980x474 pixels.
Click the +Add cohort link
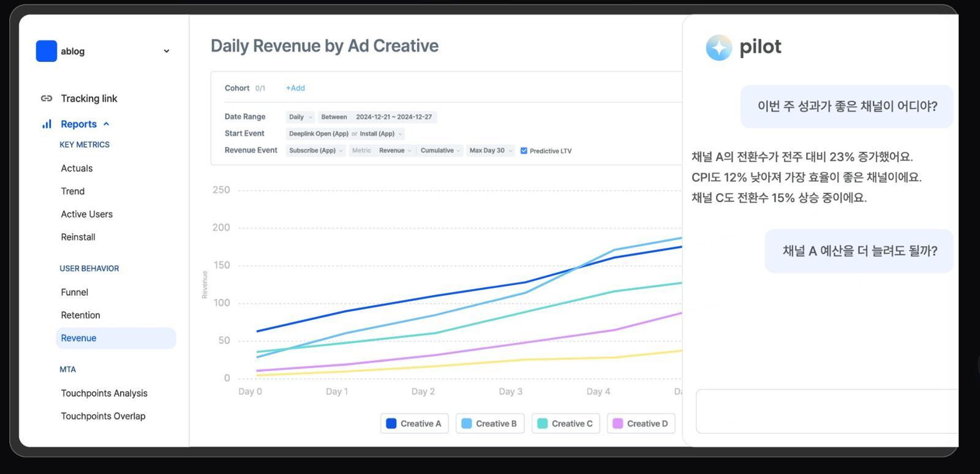[295, 88]
